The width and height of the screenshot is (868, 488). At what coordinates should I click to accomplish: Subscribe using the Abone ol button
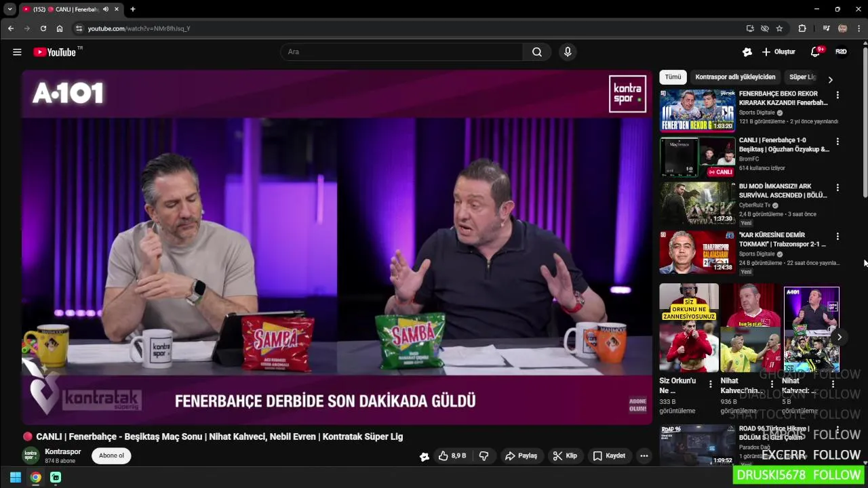111,456
